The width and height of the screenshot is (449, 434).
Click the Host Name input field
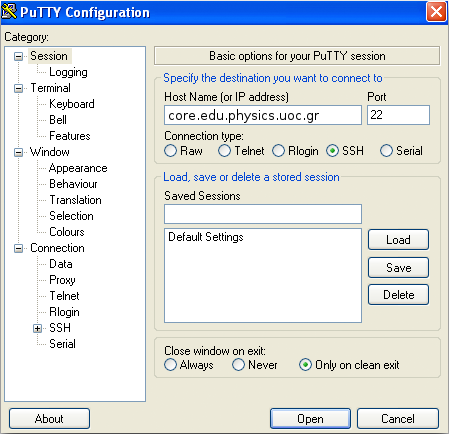(x=263, y=115)
